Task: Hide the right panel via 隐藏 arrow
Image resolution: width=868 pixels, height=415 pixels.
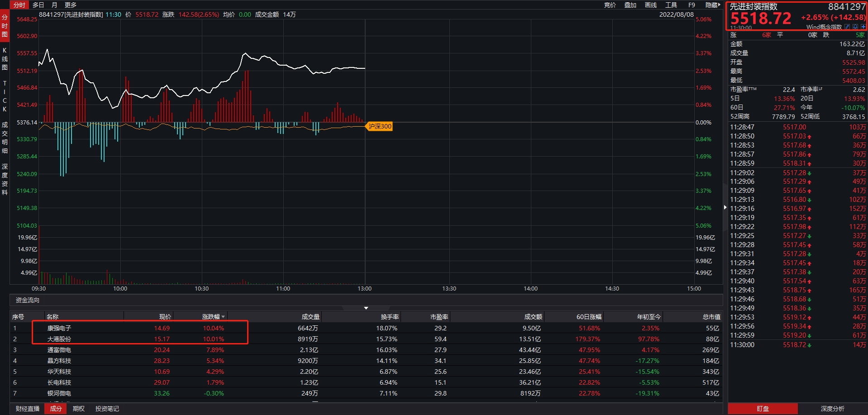Action: (712, 5)
